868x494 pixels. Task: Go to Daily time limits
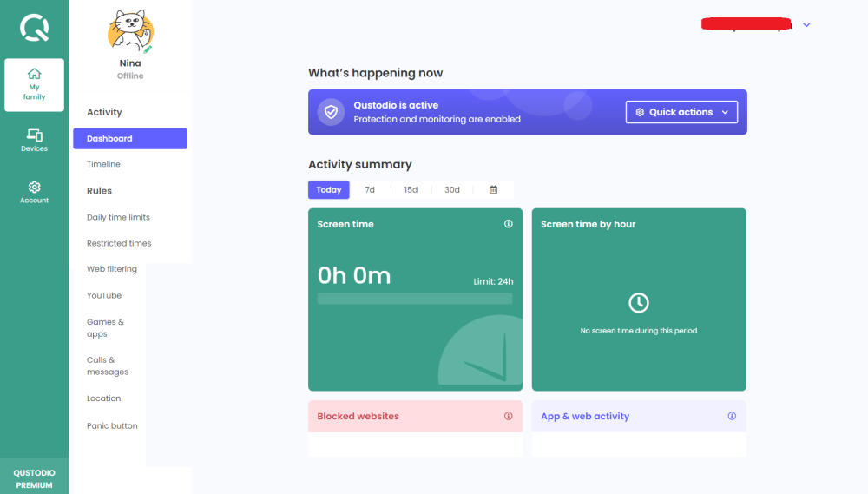pyautogui.click(x=118, y=217)
